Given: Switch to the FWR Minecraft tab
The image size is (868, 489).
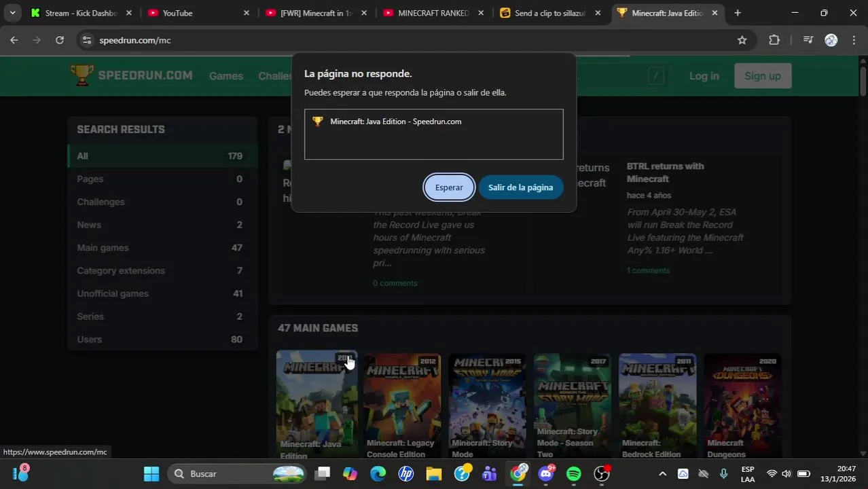Looking at the screenshot, I should tap(316, 13).
